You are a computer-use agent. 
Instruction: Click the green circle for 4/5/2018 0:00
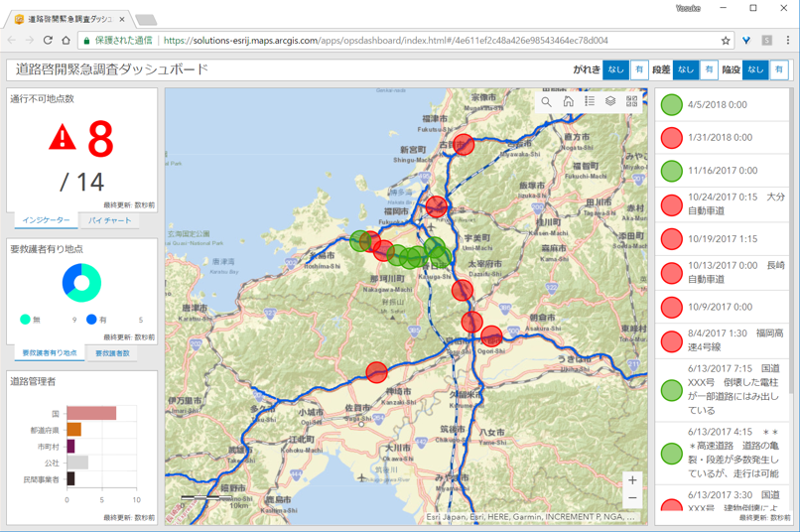pyautogui.click(x=671, y=105)
